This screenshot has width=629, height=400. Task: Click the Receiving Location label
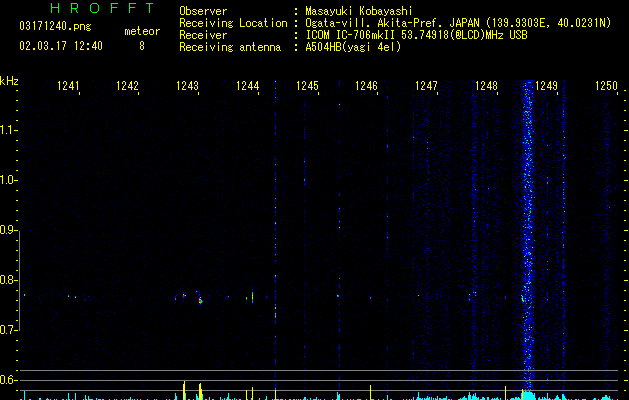[x=233, y=23]
